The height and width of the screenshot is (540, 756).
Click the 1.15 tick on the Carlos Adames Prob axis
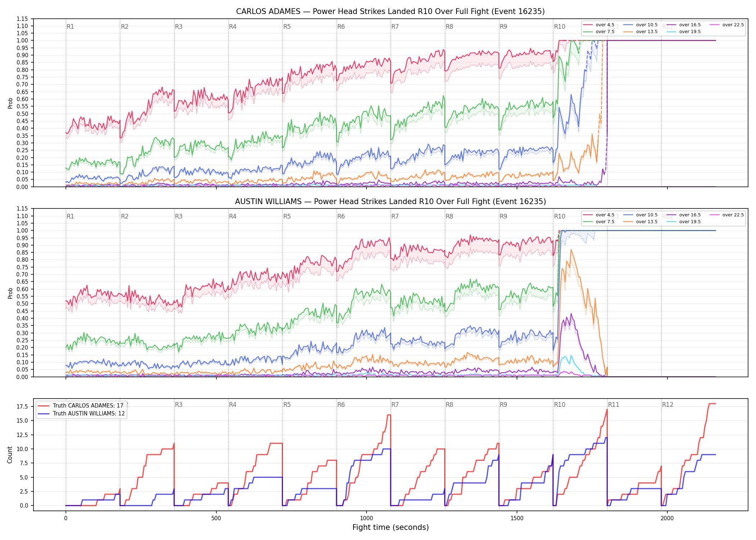[22, 19]
